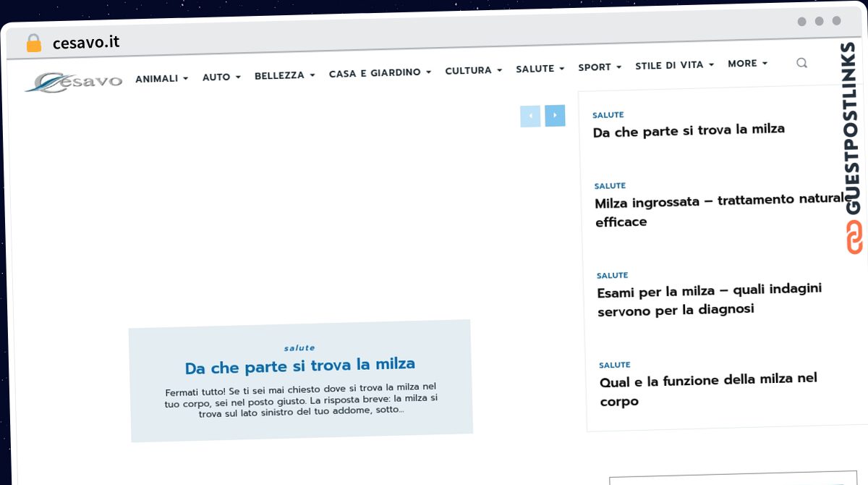The image size is (868, 485).
Task: Click the GuestPostLinks chain icon
Action: tap(854, 237)
